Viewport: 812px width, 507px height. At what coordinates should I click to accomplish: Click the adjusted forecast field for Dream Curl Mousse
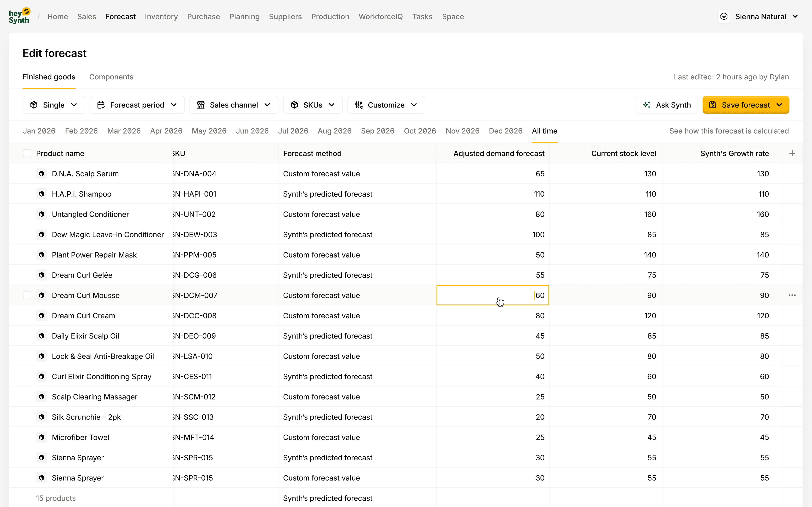pyautogui.click(x=492, y=295)
